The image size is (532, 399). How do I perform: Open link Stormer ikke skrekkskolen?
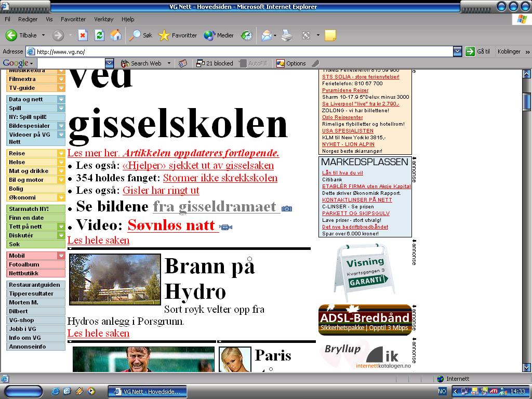click(x=220, y=178)
